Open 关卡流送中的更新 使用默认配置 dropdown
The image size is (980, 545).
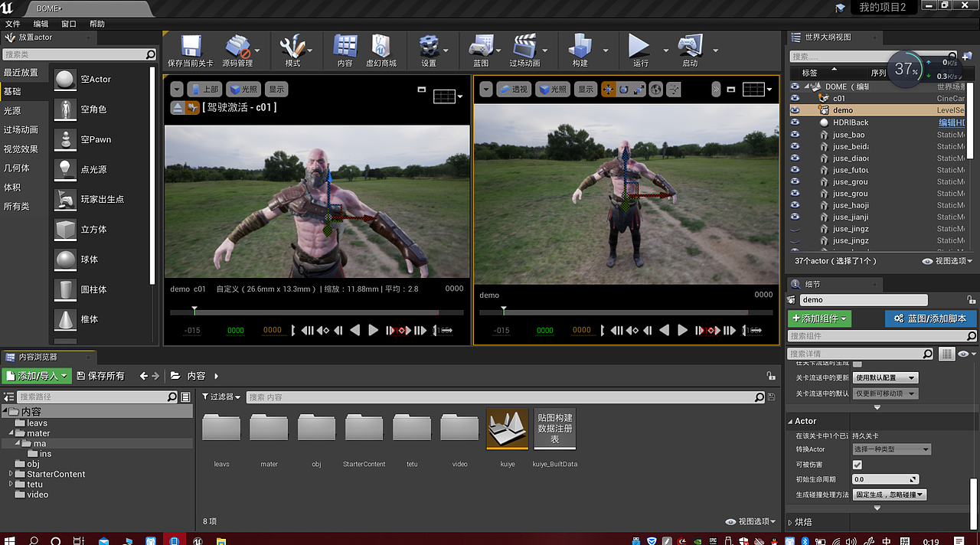(885, 378)
